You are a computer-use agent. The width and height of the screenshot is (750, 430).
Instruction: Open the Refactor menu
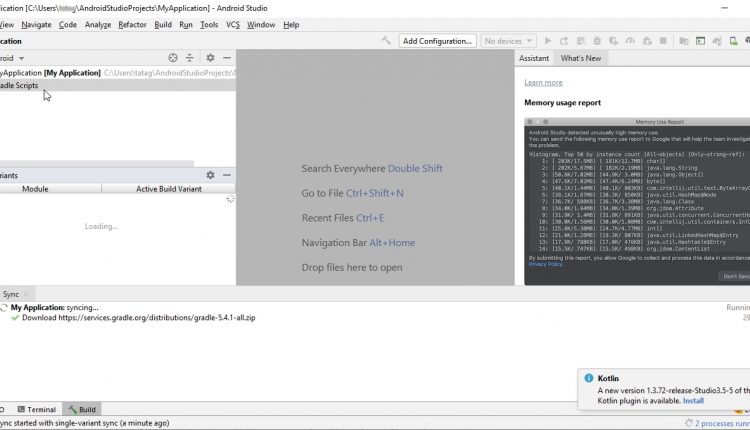[132, 25]
